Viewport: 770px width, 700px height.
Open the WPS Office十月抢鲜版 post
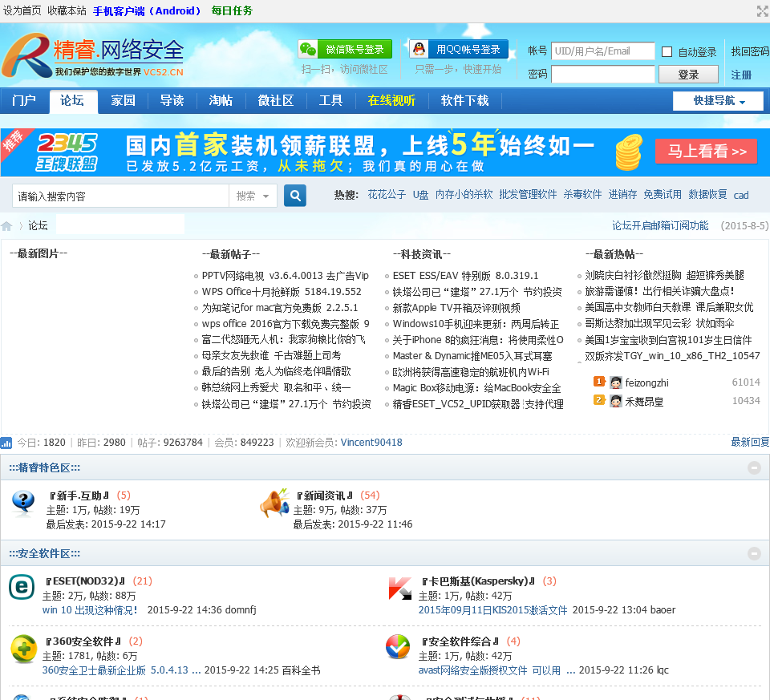click(x=282, y=292)
